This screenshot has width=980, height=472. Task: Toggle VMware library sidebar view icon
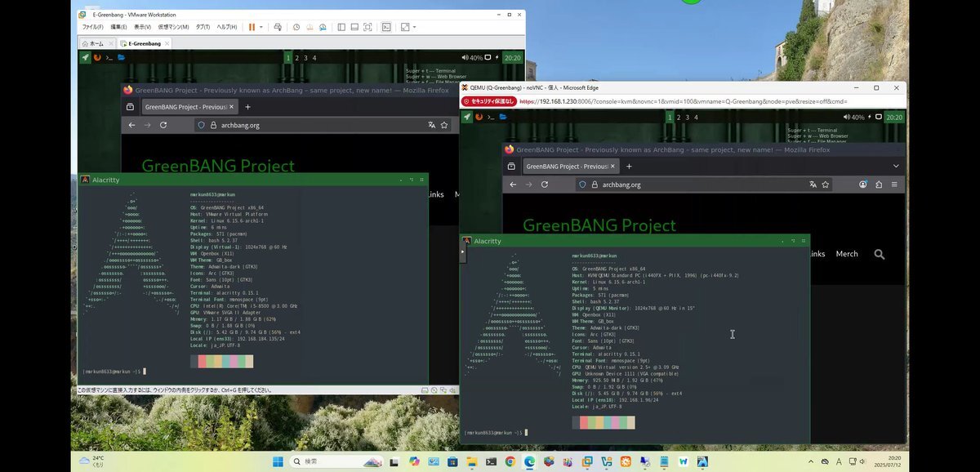[x=342, y=27]
